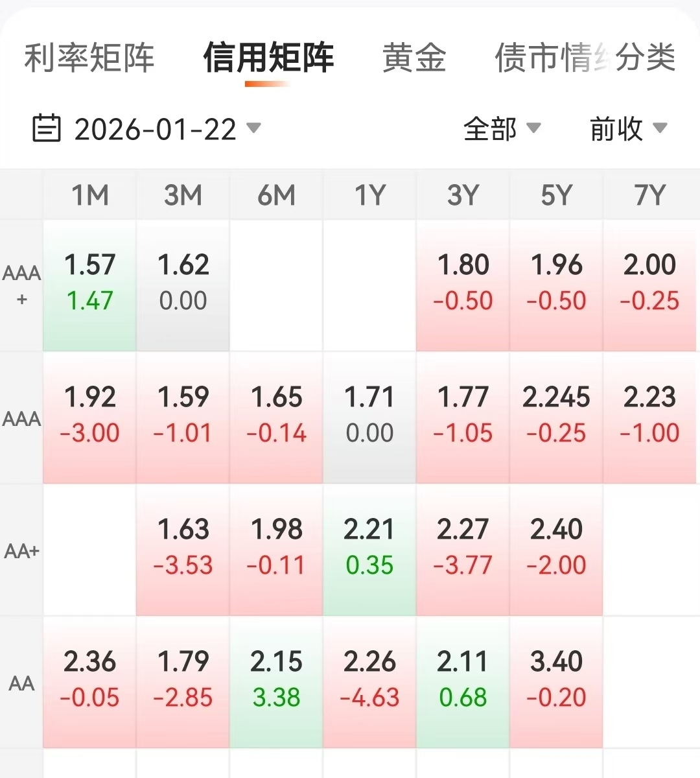Open the 黄金 tab
Screen dimensions: 700x778
coord(414,58)
